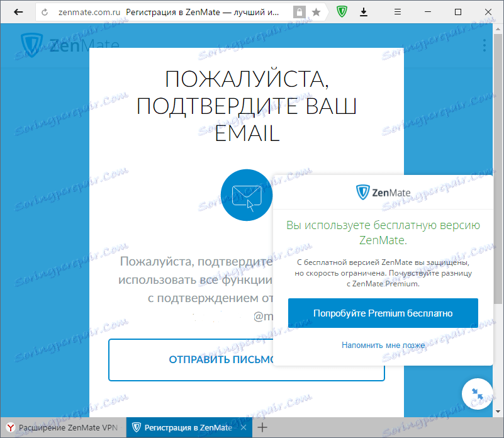Click the green 'Вы используете бесплатную версию' text
This screenshot has height=438, width=504.
[x=383, y=232]
